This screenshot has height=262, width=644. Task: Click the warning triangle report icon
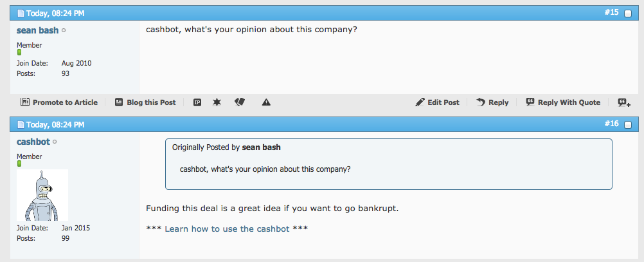[266, 102]
